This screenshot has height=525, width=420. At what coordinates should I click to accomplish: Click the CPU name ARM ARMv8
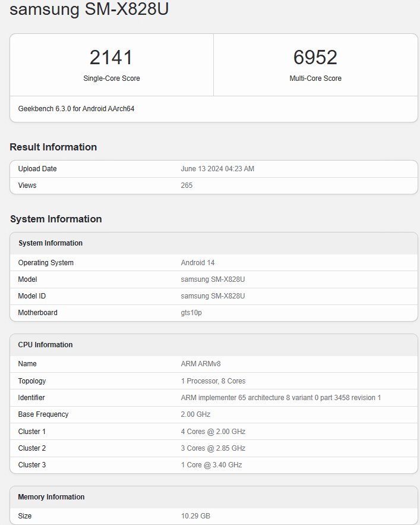201,364
